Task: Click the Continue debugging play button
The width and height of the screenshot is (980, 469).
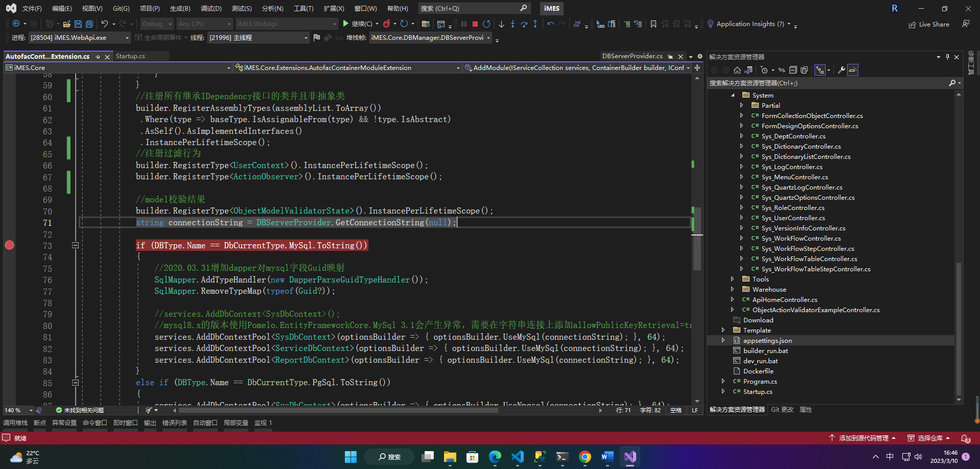Action: tap(346, 24)
